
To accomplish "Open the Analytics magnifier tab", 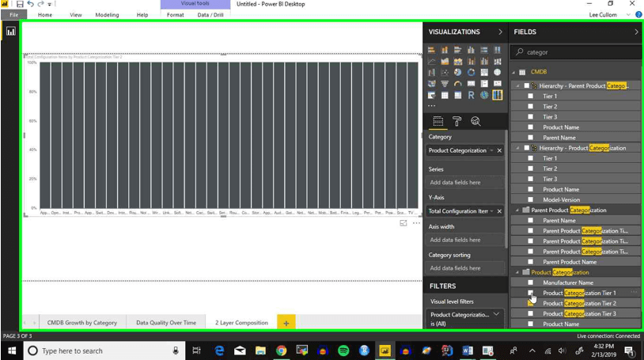I will point(475,121).
